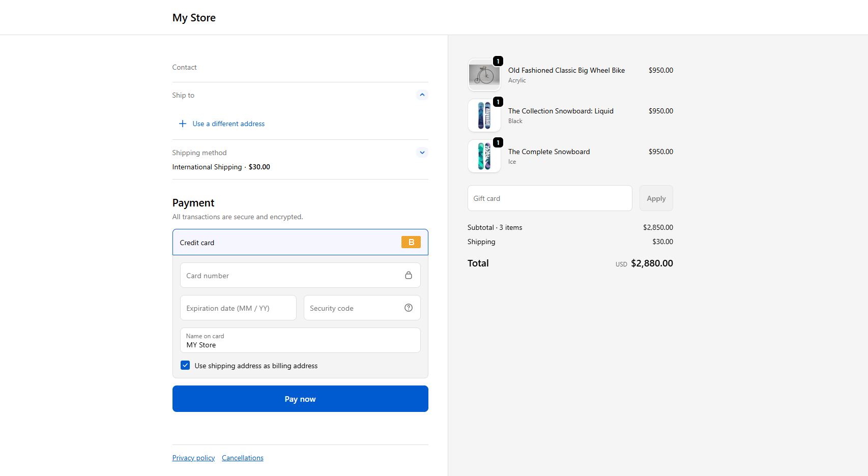Click into the Expiration date field
Viewport: 868px width, 476px height.
tap(238, 308)
